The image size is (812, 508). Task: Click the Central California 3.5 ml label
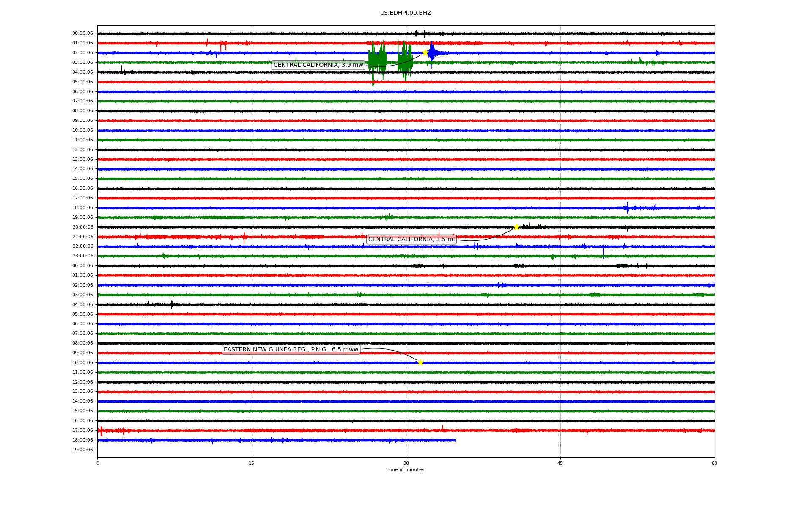click(411, 239)
